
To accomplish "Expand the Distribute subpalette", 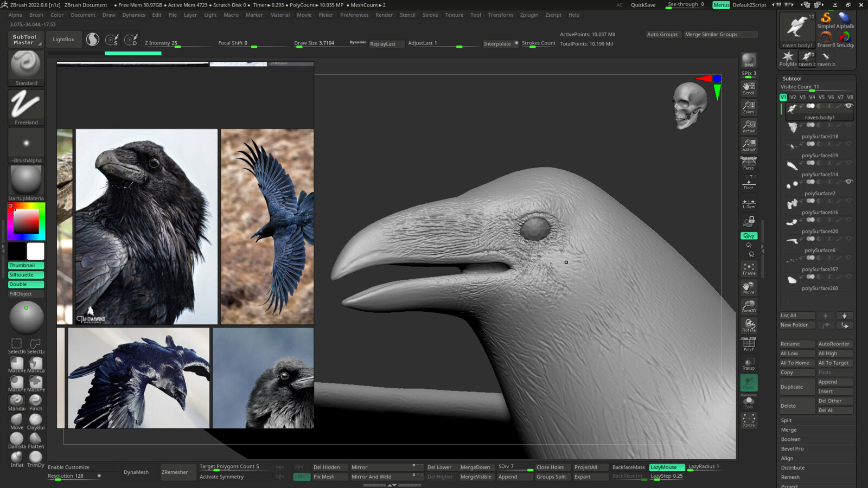I will tap(793, 468).
